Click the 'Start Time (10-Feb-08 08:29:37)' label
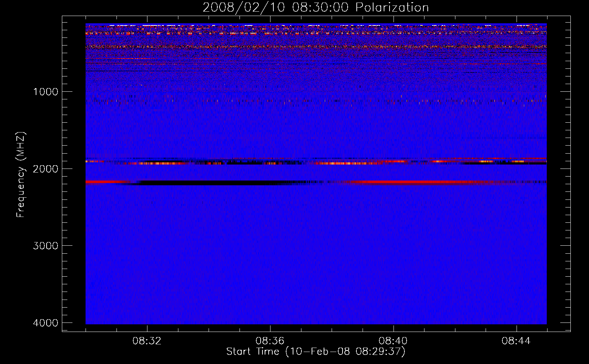589x364 pixels. (316, 352)
